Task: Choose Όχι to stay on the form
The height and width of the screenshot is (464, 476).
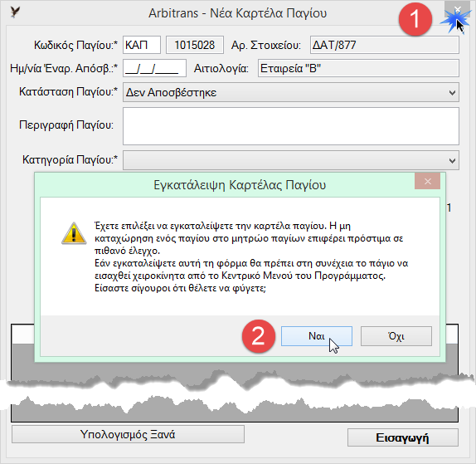Action: [x=396, y=336]
